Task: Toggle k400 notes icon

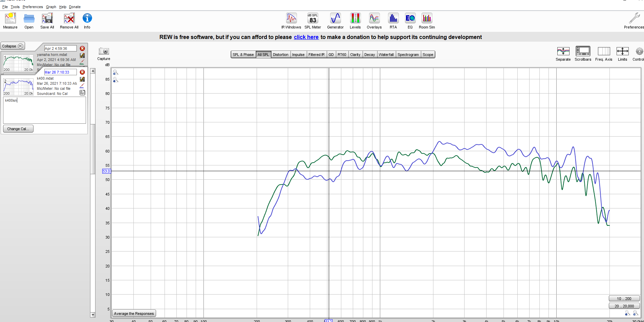Action: tap(82, 93)
